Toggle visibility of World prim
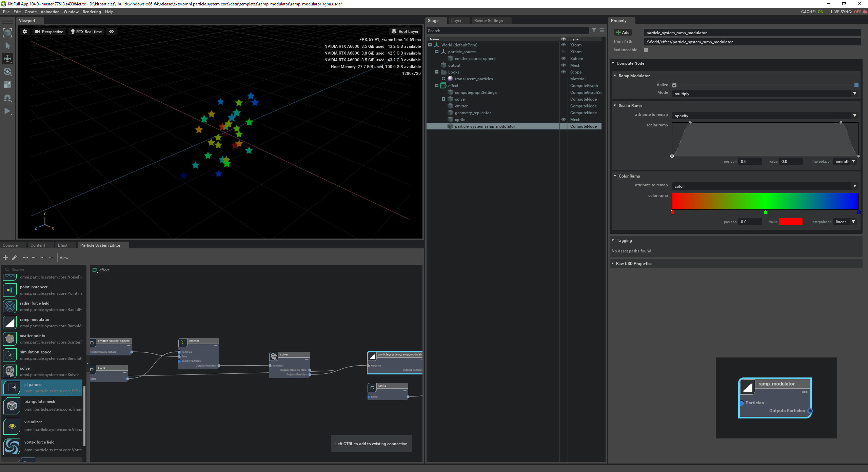Image resolution: width=868 pixels, height=472 pixels. [564, 45]
